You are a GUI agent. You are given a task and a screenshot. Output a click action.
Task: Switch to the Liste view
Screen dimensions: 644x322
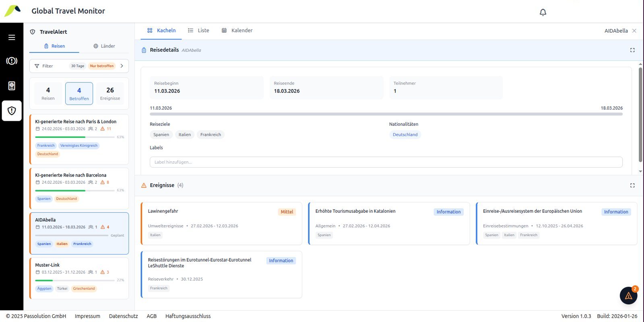(198, 31)
